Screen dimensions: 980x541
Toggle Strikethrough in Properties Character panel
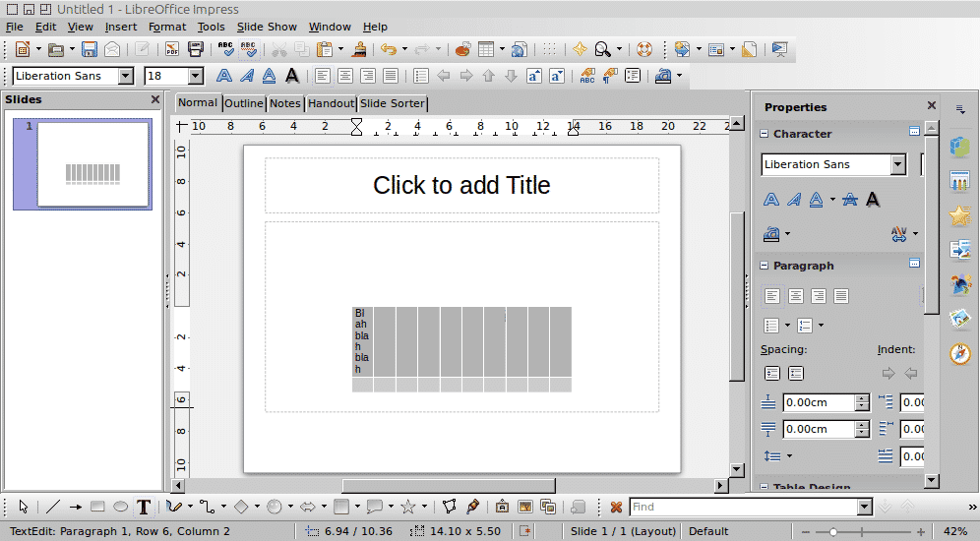(x=850, y=200)
